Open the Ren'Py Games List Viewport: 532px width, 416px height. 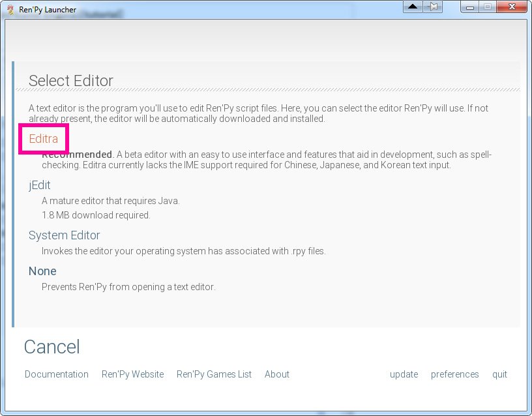point(214,374)
